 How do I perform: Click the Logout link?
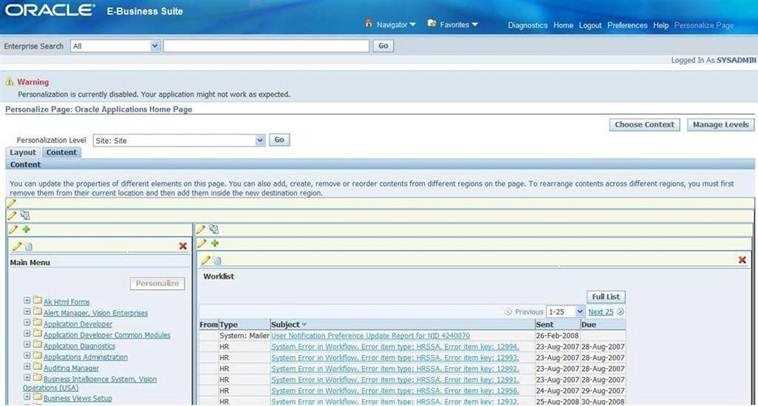590,25
